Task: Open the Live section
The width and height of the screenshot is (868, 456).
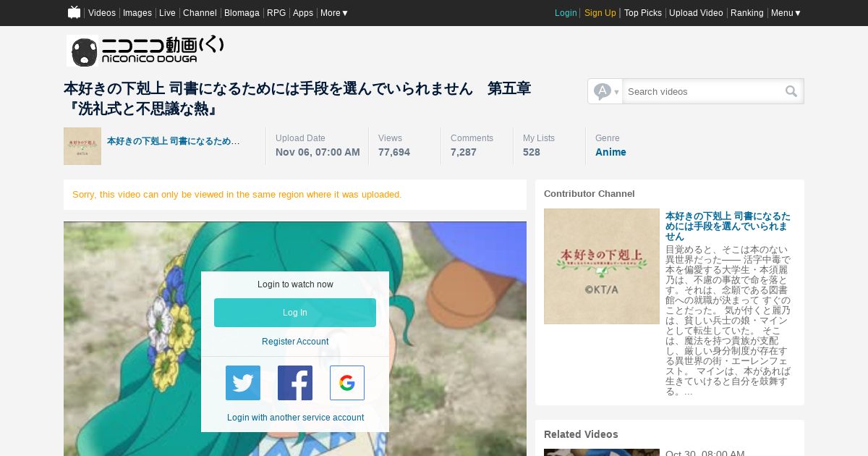Action: pyautogui.click(x=167, y=13)
